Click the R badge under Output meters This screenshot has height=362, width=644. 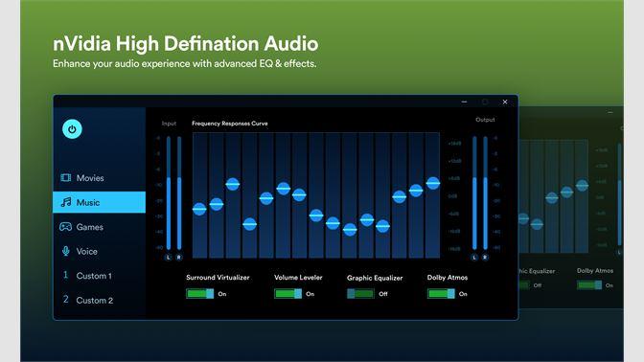pyautogui.click(x=485, y=258)
